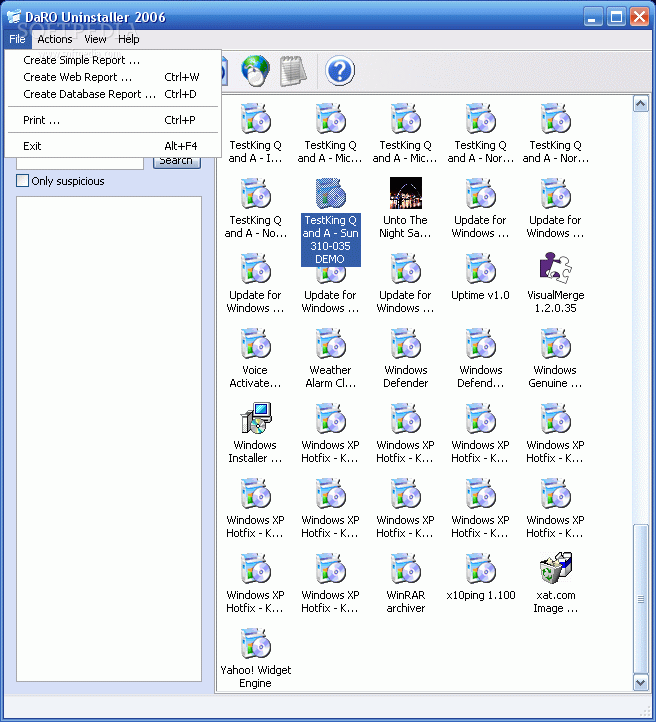
Task: Select the x10ping 1.100 program icon
Action: [481, 569]
